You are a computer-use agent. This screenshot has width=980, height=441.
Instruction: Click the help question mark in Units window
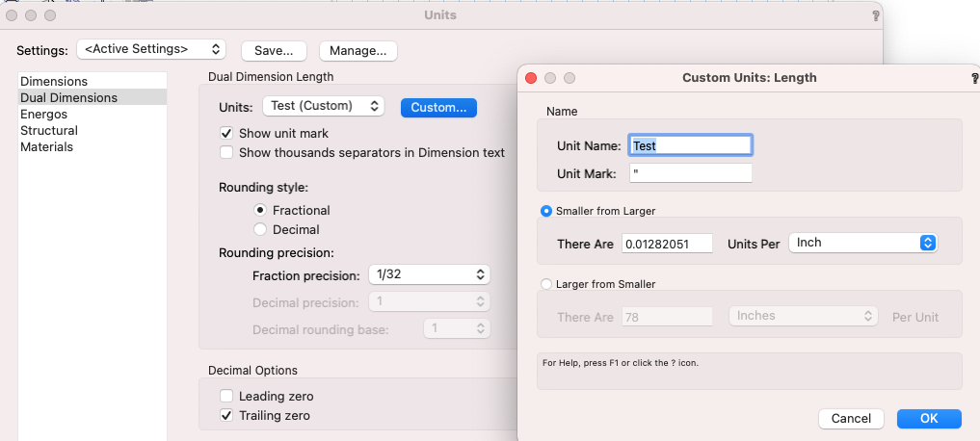coord(875,16)
